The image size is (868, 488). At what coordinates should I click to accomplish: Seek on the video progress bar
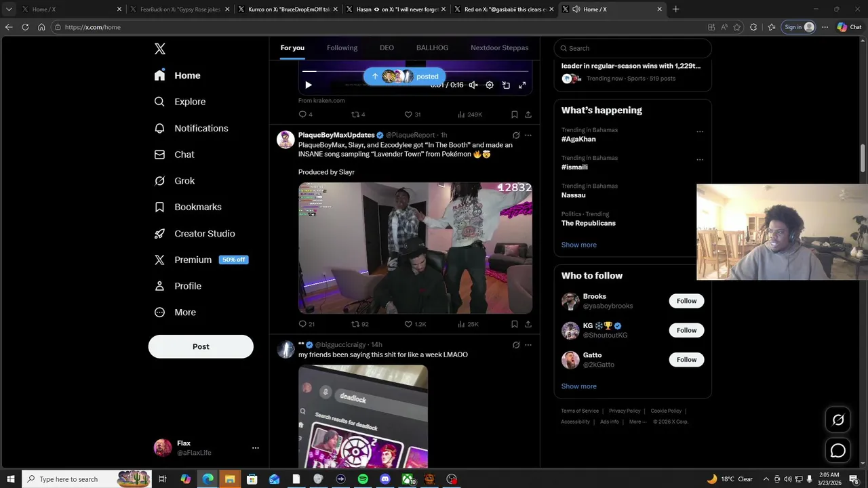[x=415, y=70]
